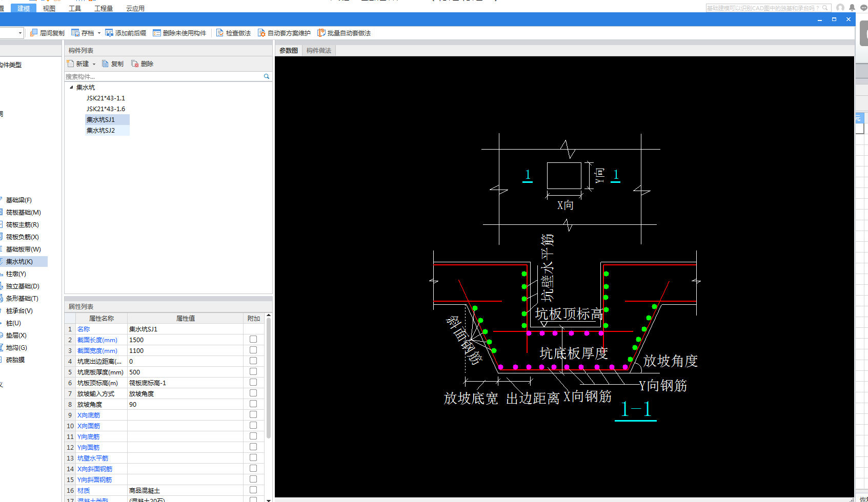Toggle 附加 checkbox for 放坡角度
This screenshot has height=502, width=868.
[x=253, y=404]
